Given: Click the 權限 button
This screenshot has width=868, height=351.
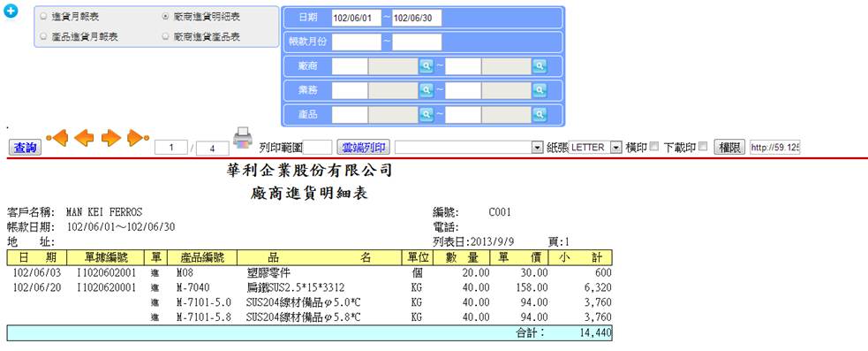Looking at the screenshot, I should coord(729,147).
